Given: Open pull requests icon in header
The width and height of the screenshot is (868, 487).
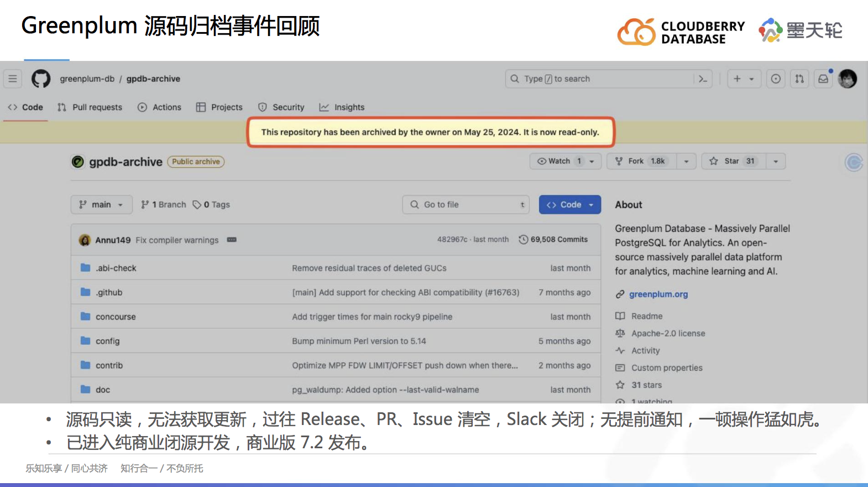Looking at the screenshot, I should coord(799,79).
